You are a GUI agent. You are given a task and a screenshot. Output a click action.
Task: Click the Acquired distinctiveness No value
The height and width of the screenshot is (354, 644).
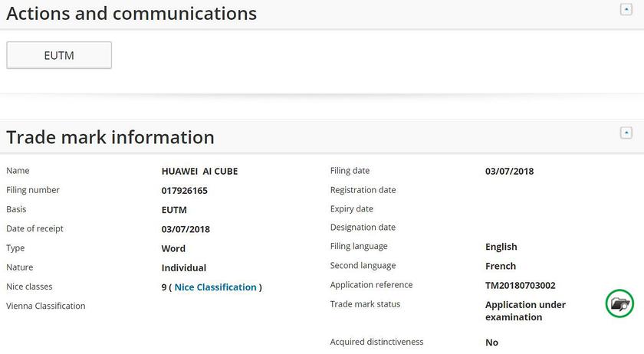click(491, 343)
